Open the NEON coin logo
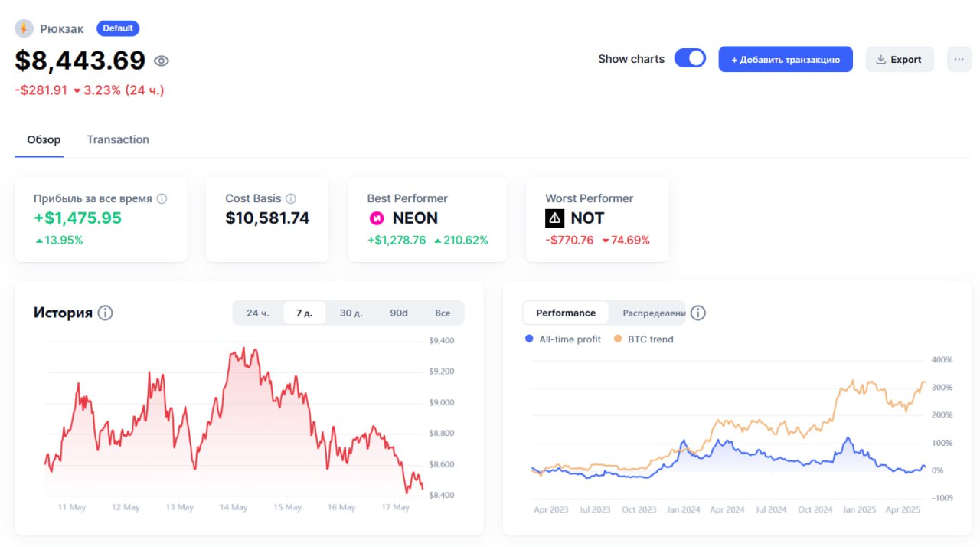Image resolution: width=980 pixels, height=547 pixels. pos(377,218)
